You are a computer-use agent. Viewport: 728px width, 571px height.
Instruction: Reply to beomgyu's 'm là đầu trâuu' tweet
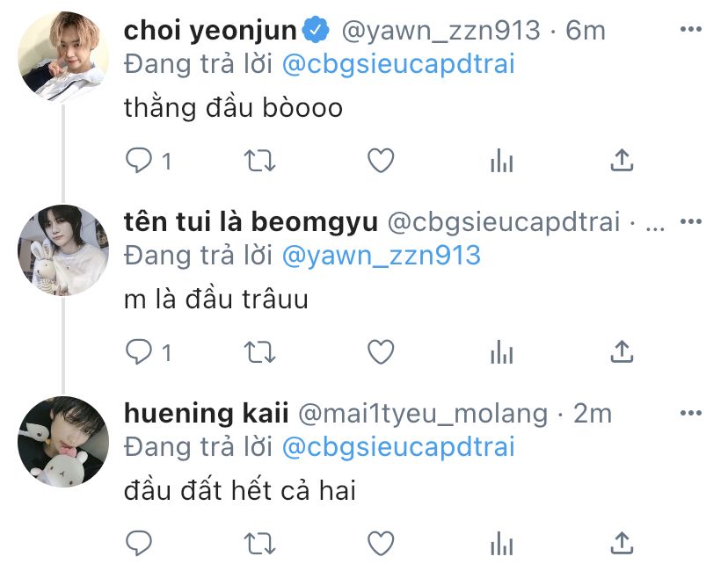138,351
